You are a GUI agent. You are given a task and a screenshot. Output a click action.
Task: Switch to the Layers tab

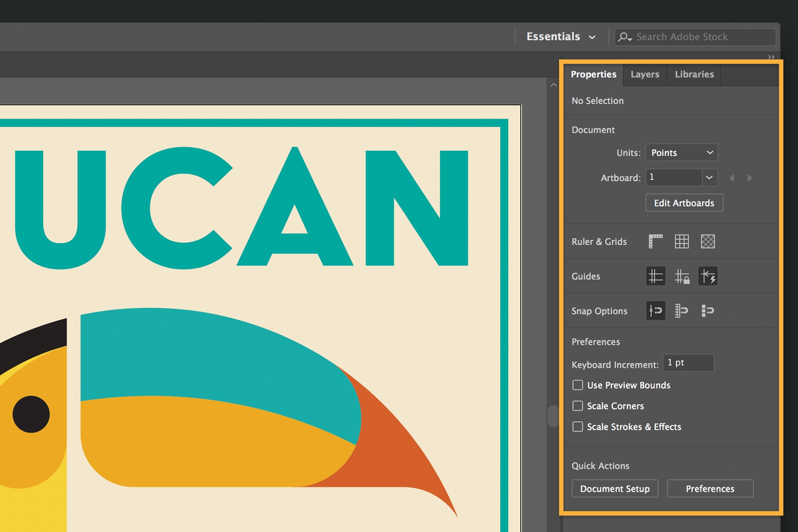(x=645, y=74)
